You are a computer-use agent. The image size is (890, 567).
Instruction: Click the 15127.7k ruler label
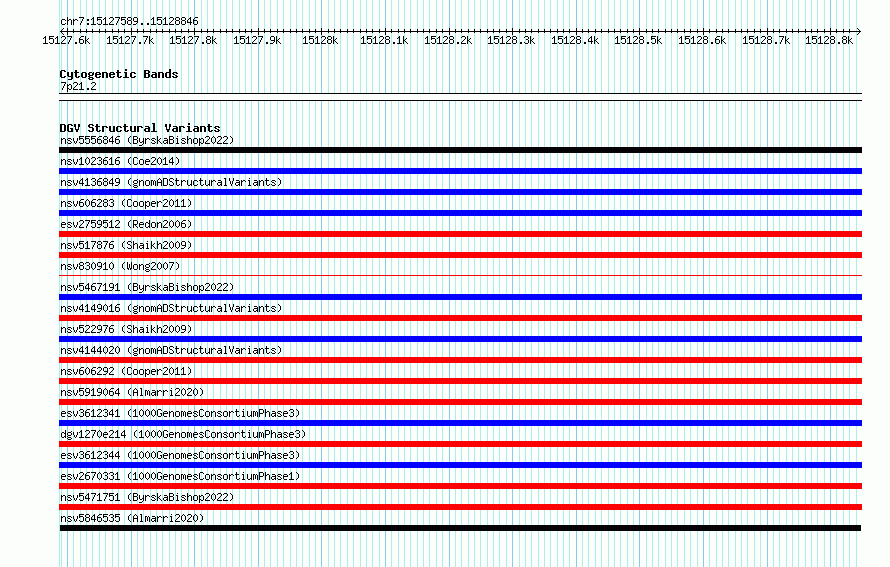click(x=130, y=40)
